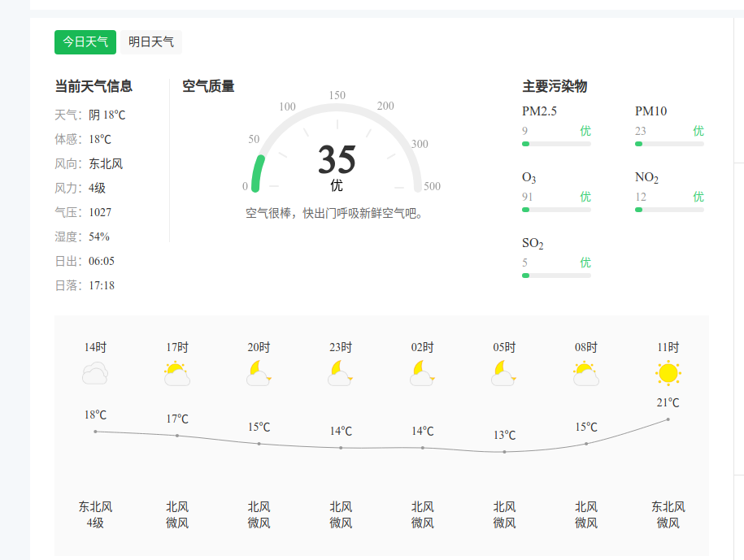Viewport: 744px width, 560px height.
Task: Click the night weather icon at 05时
Action: pyautogui.click(x=504, y=374)
